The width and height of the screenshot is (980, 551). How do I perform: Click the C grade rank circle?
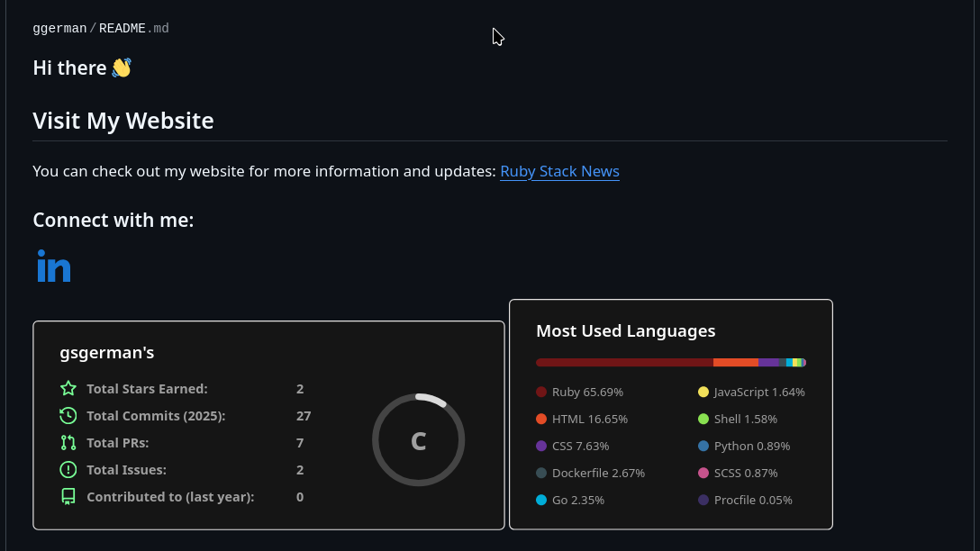pos(418,440)
